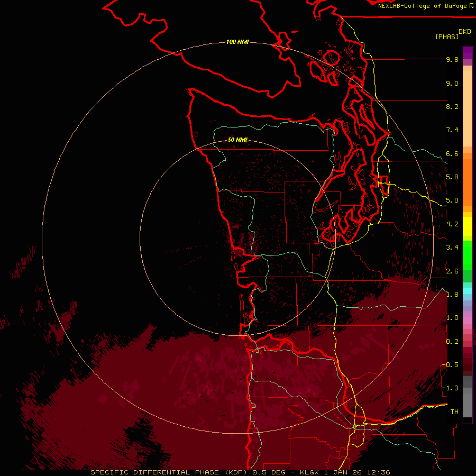Screen dimensions: 476x476
Task: Click the -0.5 scale value
Action: [450, 364]
